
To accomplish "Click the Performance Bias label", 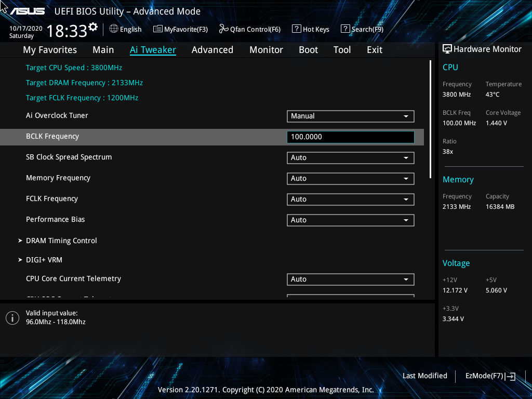I will tap(55, 219).
